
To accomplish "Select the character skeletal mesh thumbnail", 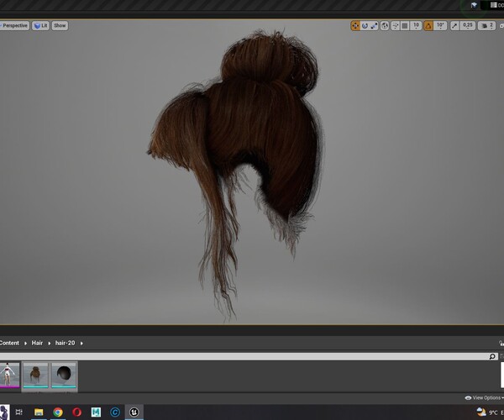I will [x=8, y=375].
